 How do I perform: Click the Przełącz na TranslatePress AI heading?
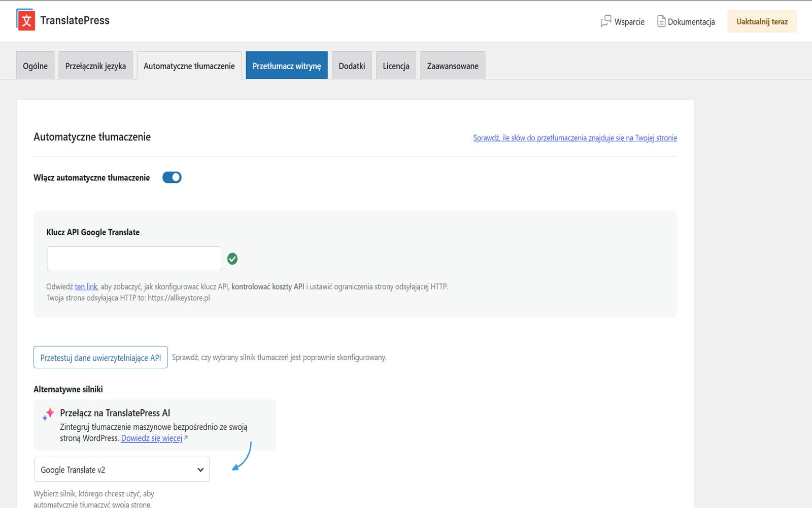(x=115, y=413)
